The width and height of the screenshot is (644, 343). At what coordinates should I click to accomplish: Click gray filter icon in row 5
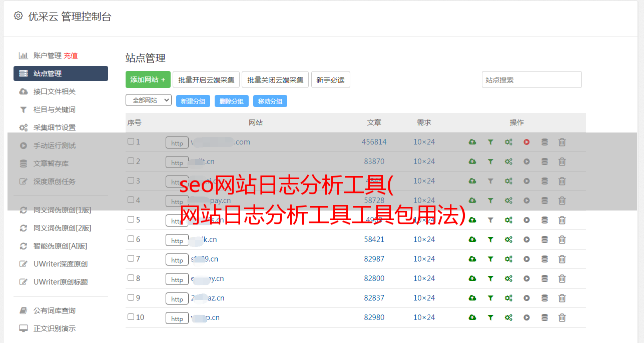click(x=490, y=220)
